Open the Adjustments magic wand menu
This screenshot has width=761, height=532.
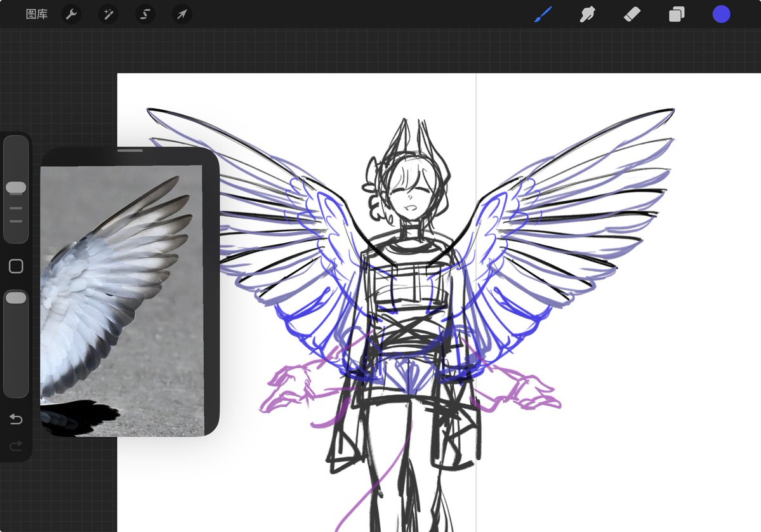(x=109, y=14)
